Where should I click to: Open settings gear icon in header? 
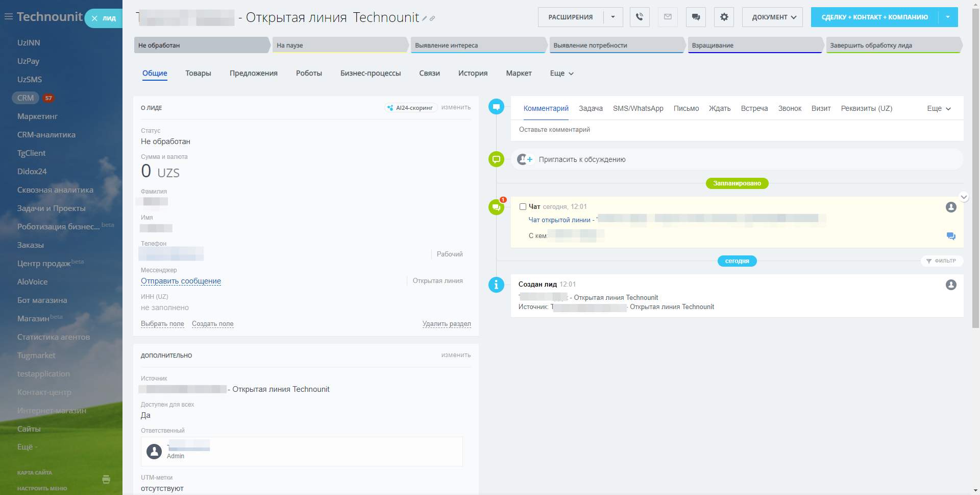[724, 17]
